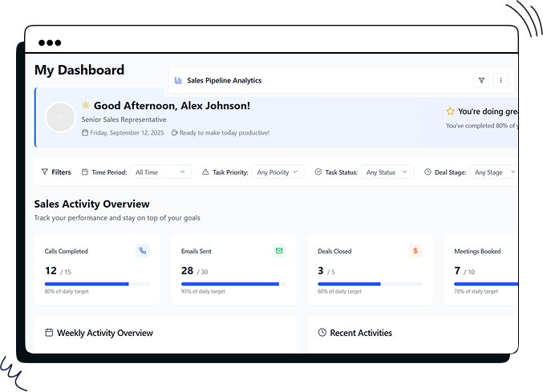Click the Sales Pipeline Analytics title

(x=225, y=80)
